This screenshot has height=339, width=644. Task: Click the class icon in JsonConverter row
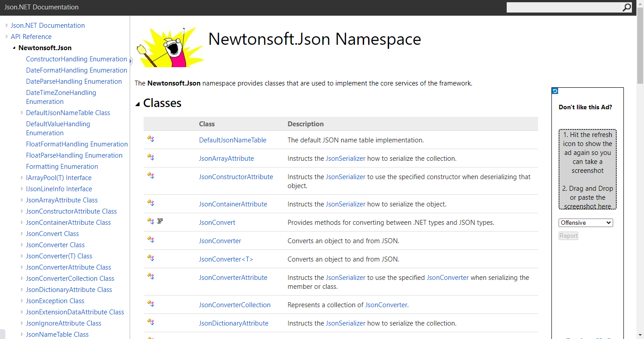(x=151, y=240)
